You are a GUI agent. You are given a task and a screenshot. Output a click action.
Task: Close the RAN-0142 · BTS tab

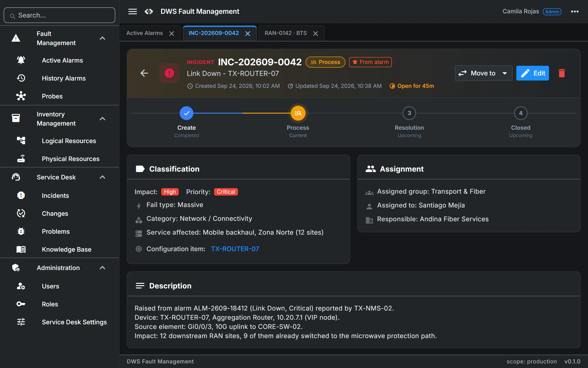point(315,34)
